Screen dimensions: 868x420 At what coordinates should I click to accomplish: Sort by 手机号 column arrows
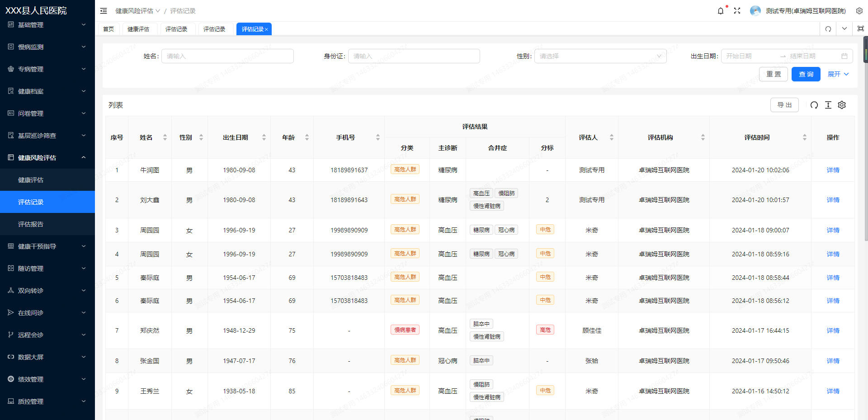click(x=378, y=137)
